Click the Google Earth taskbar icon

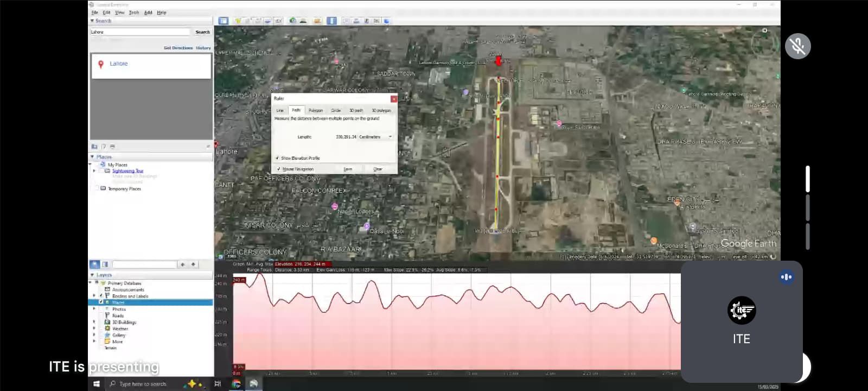pyautogui.click(x=253, y=384)
